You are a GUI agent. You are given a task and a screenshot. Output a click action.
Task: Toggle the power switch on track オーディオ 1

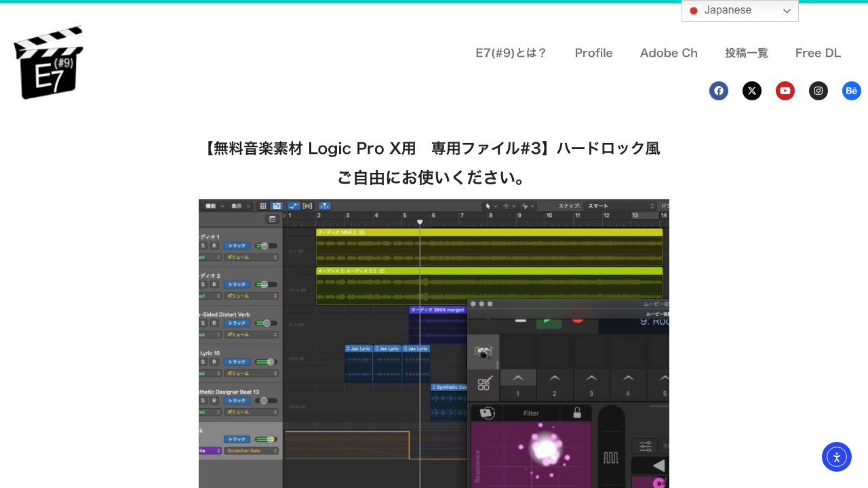tap(267, 246)
